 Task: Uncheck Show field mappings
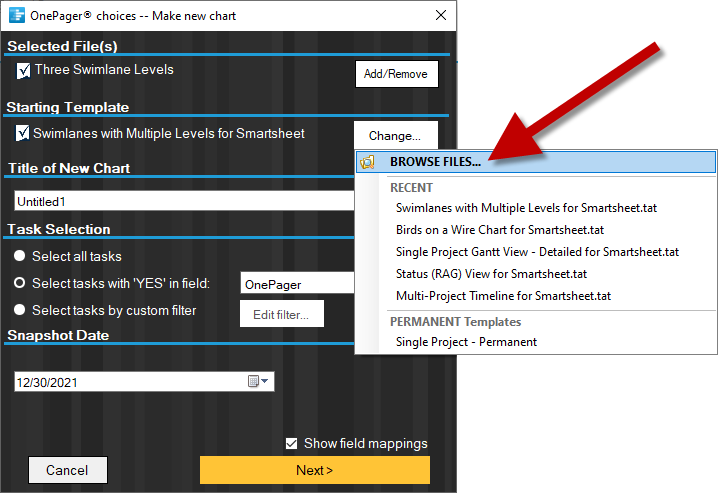[291, 443]
